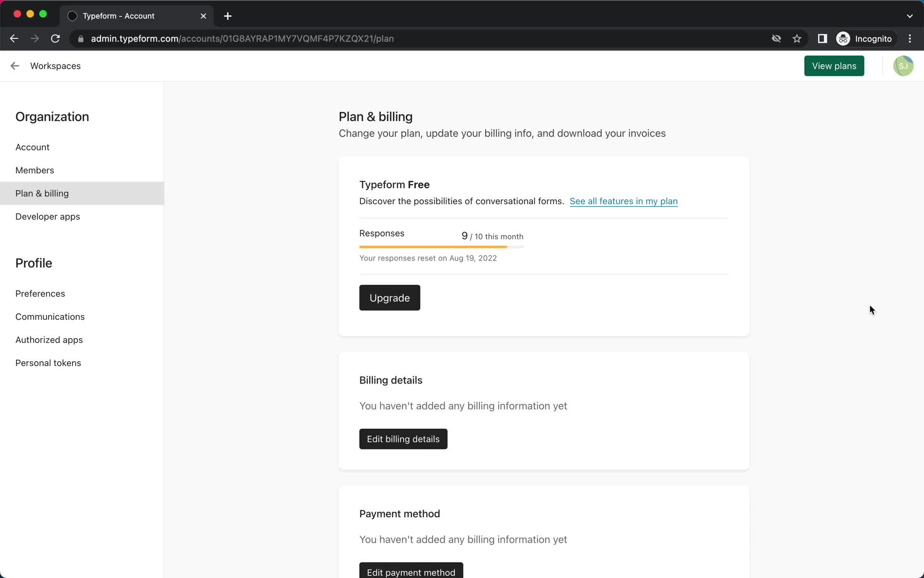Toggle the Communications settings option
Screen dimensions: 924x578
click(50, 316)
